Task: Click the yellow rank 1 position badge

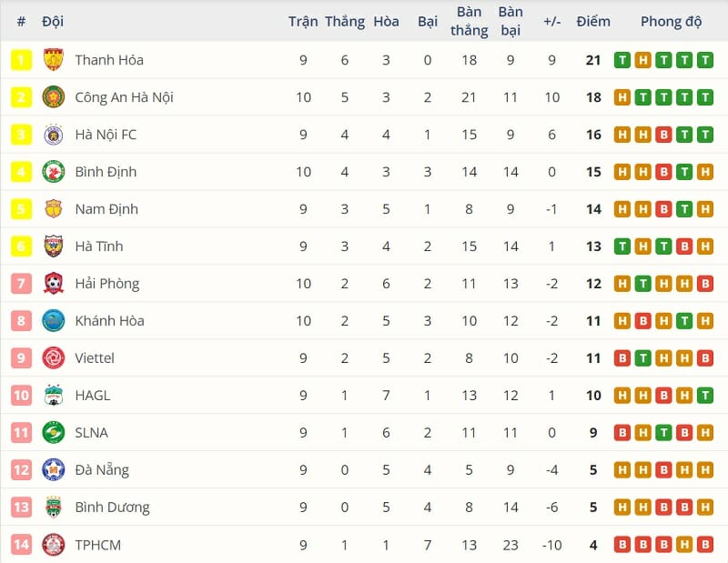Action: click(21, 60)
